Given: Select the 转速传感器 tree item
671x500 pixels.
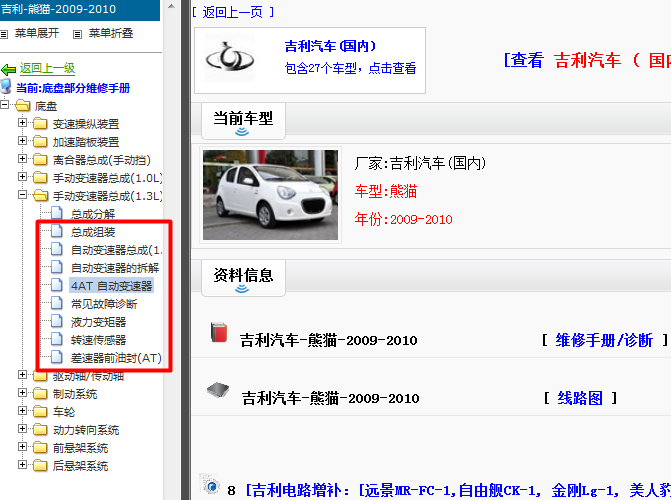Looking at the screenshot, I should tap(98, 340).
